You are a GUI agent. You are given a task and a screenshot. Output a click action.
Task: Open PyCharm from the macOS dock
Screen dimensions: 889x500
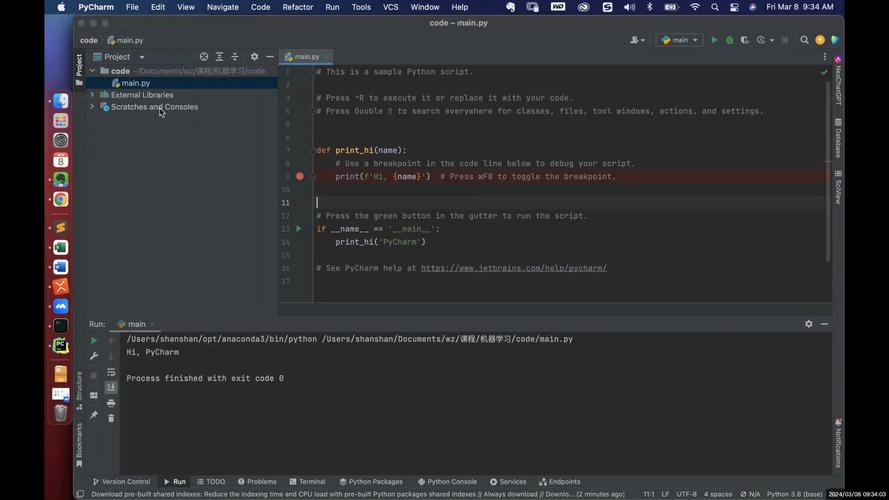coord(61,345)
